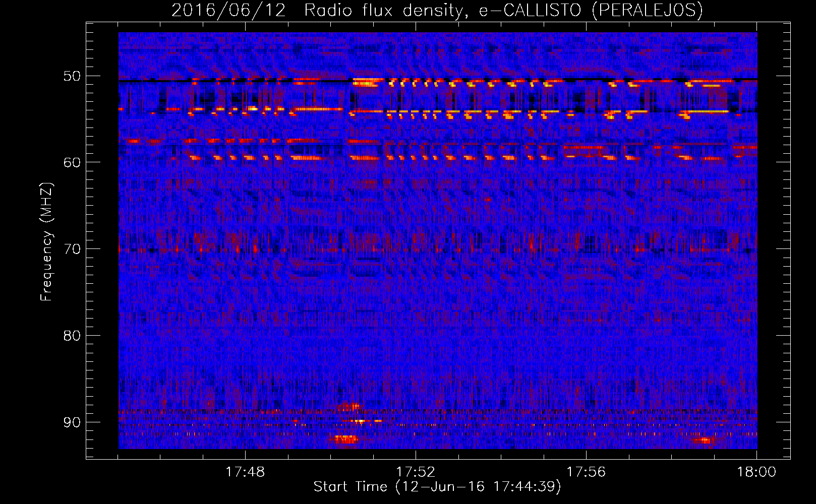Click the plot title mentioning e-CALLISTO (PERALEJOS)

click(x=437, y=10)
